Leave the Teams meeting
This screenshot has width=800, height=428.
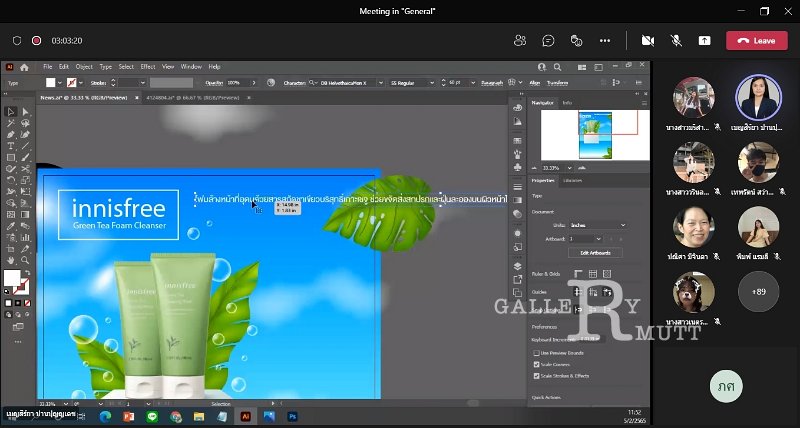pyautogui.click(x=757, y=41)
